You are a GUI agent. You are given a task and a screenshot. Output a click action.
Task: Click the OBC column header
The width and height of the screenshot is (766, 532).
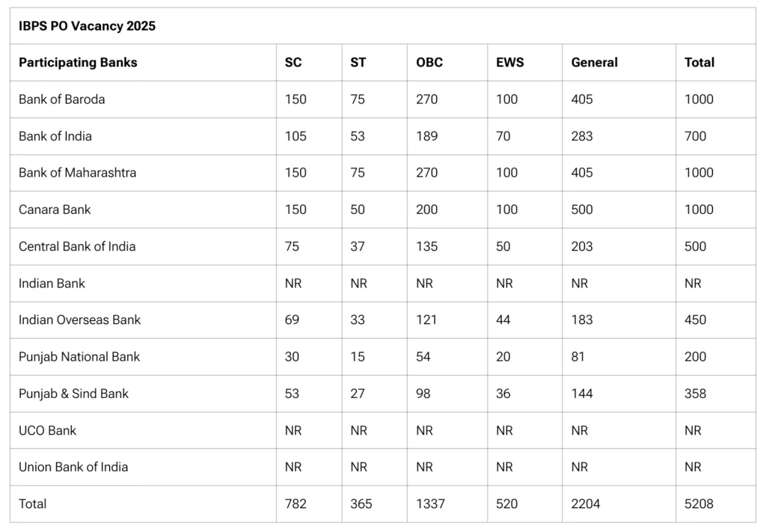click(429, 63)
